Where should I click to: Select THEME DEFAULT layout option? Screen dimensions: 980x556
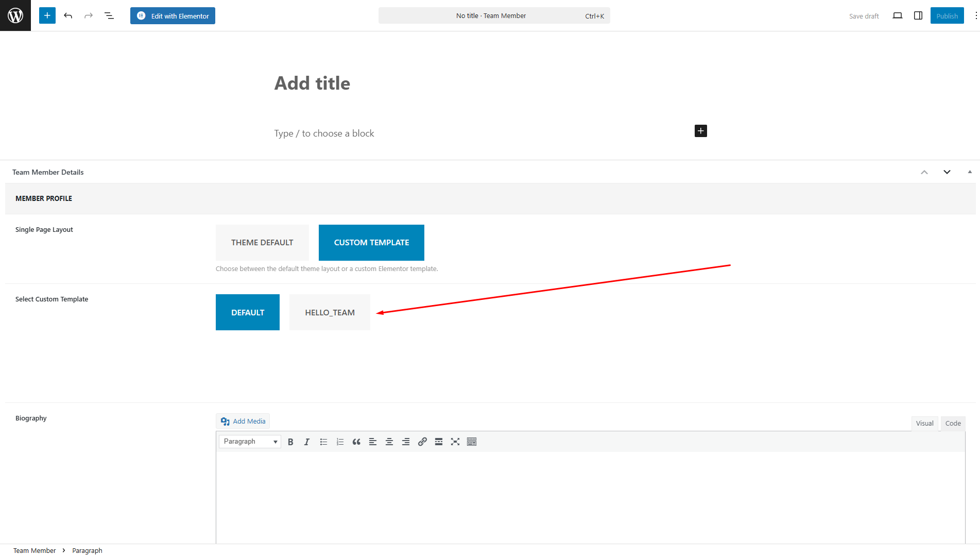(262, 243)
